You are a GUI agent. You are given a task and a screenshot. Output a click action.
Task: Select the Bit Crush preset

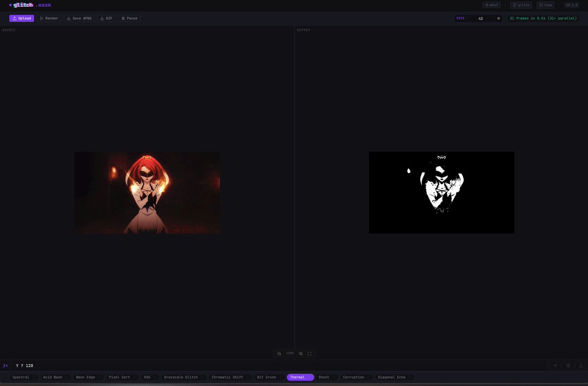click(x=269, y=377)
